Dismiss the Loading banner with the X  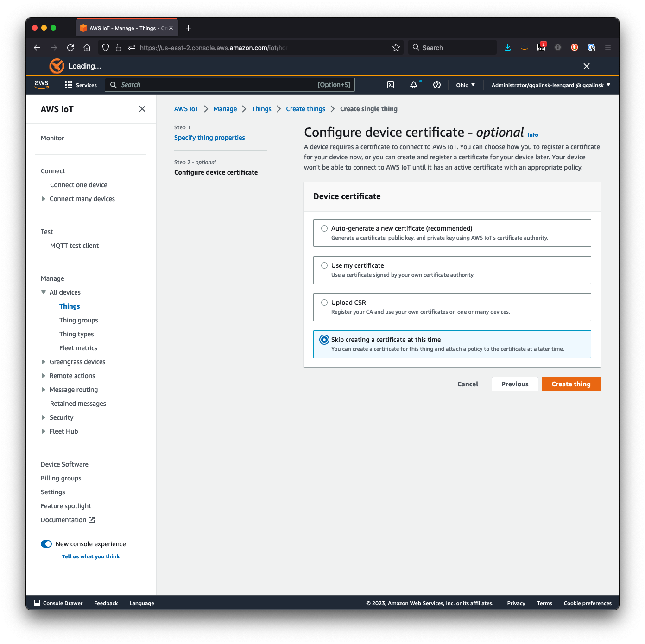pyautogui.click(x=587, y=66)
